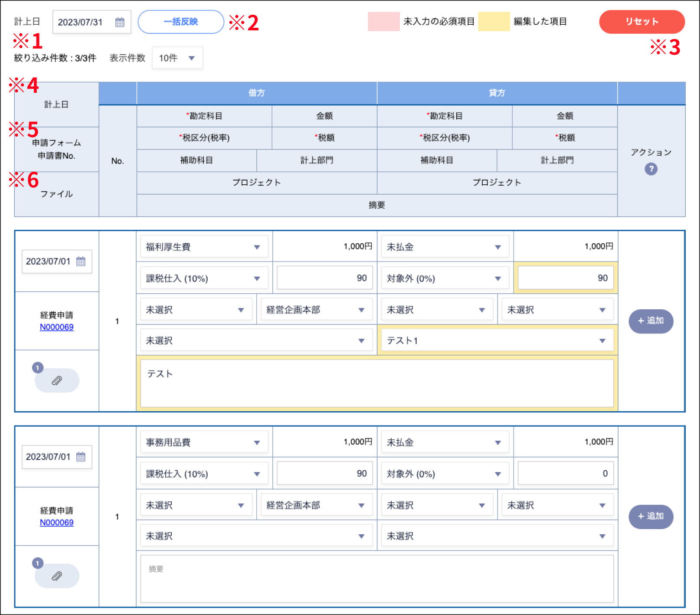The width and height of the screenshot is (700, 615).
Task: Open first entry's debit project 未選択 dropdown
Action: (256, 340)
